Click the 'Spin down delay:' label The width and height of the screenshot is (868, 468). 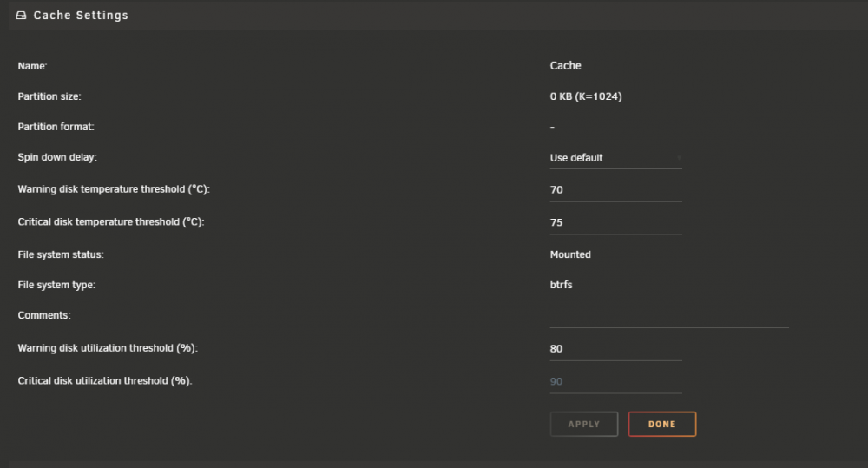[x=57, y=157]
